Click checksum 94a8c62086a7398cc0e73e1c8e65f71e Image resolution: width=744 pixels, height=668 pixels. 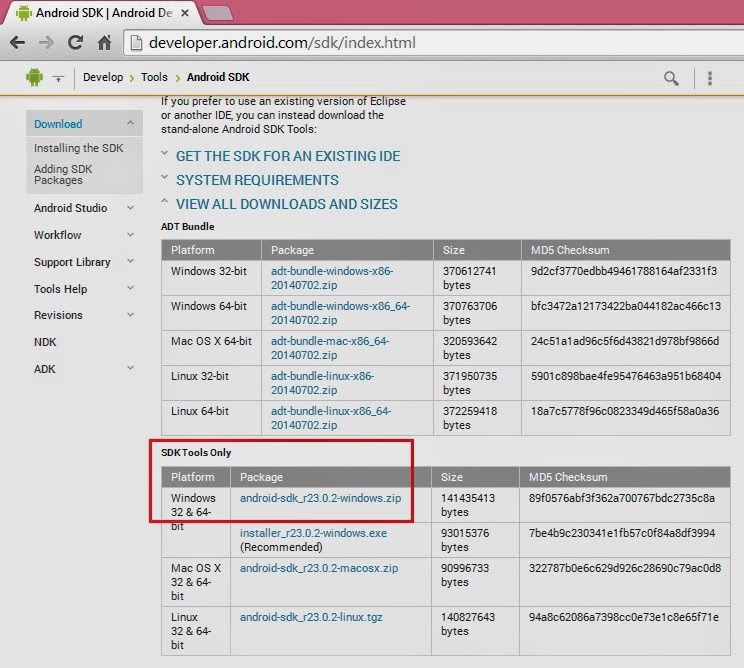pos(623,617)
